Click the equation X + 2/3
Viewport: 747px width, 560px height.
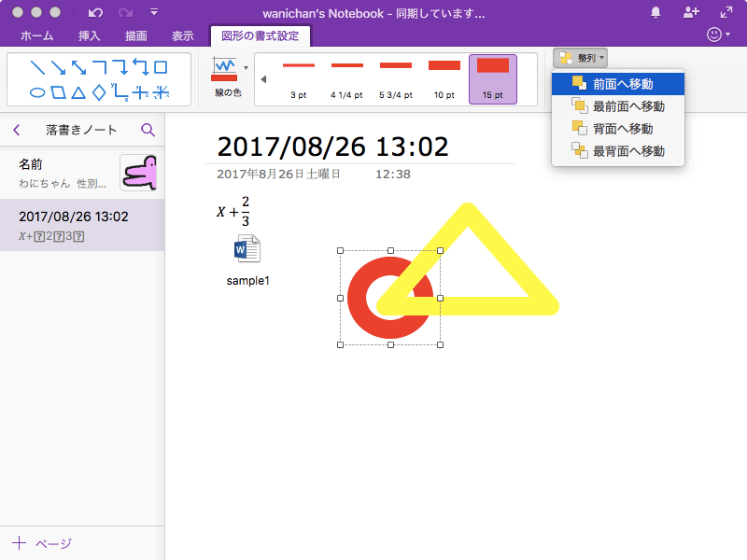tap(233, 211)
